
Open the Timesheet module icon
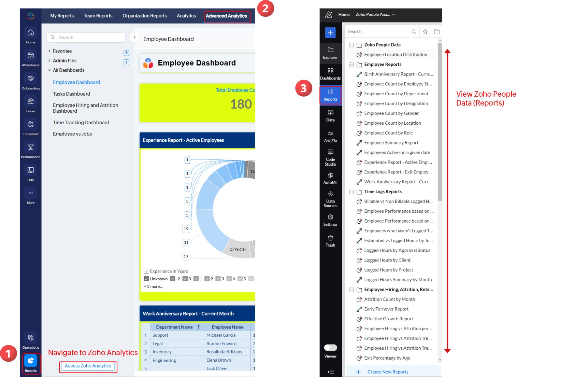pyautogui.click(x=30, y=127)
